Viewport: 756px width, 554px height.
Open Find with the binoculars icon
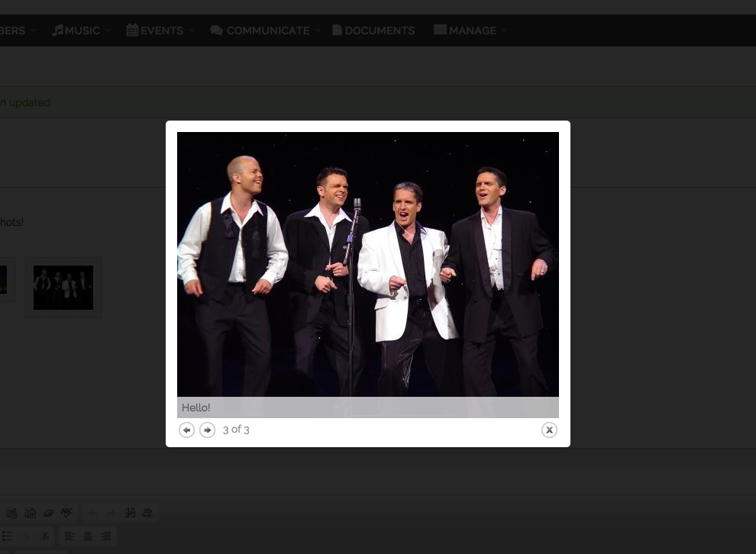pyautogui.click(x=130, y=513)
